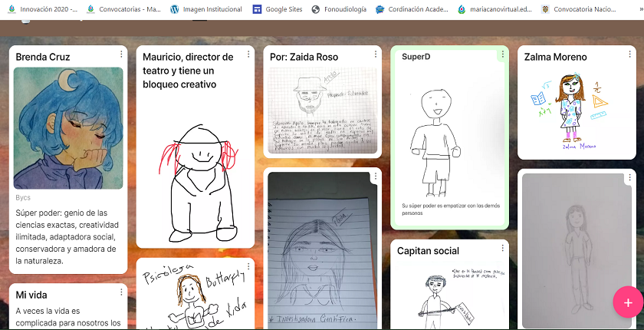This screenshot has width=644, height=330.
Task: Click the Súper poder: genio description text
Action: 67,237
